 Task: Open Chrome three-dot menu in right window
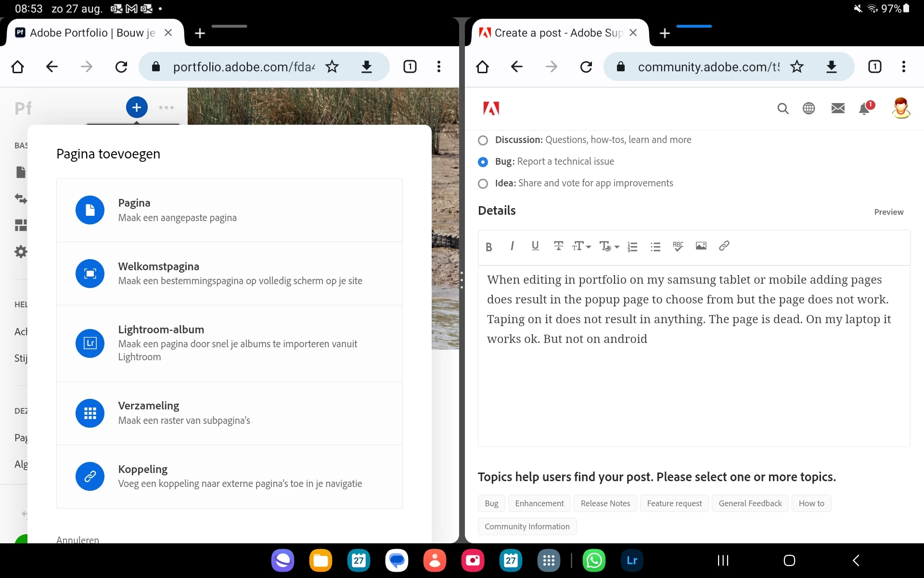coord(903,66)
